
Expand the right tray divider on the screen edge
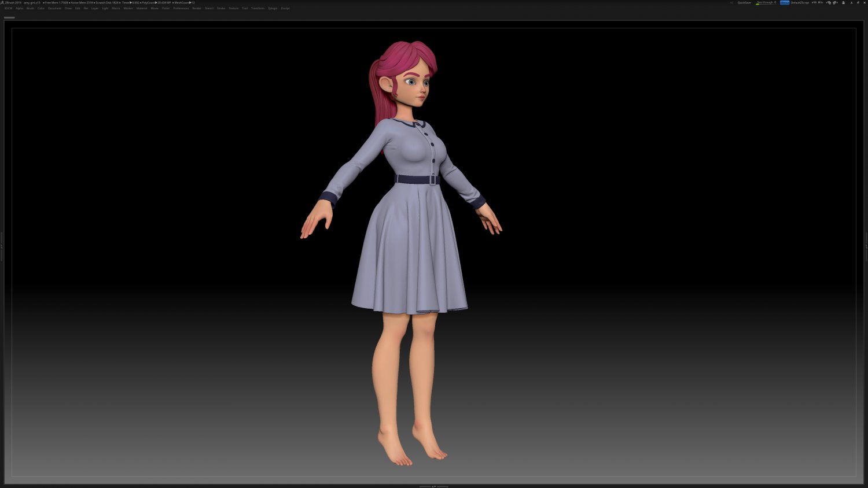tap(866, 246)
